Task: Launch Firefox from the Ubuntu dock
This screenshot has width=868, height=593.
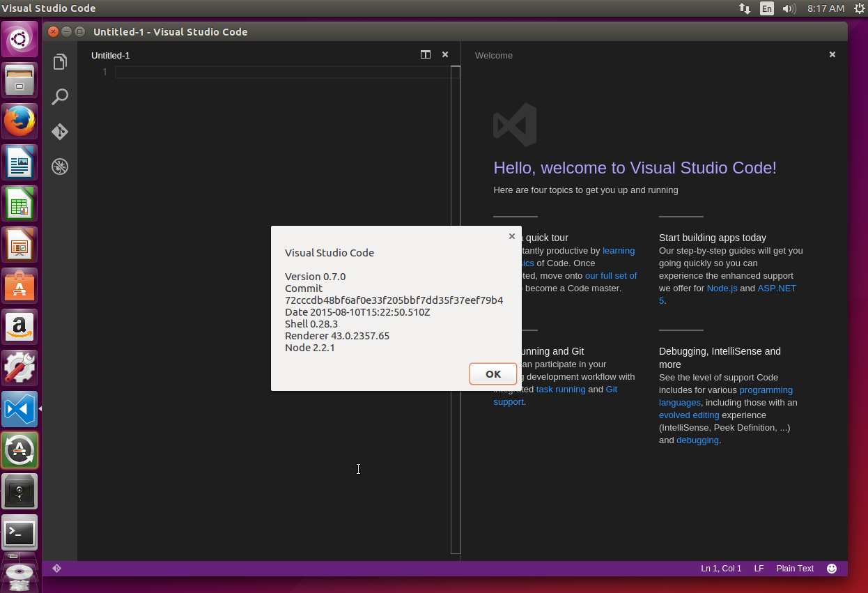Action: click(20, 121)
